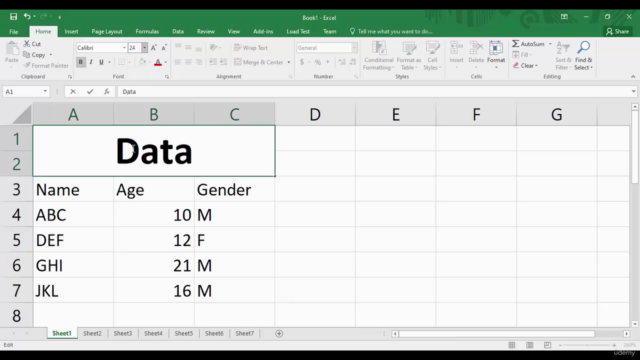640x360 pixels.
Task: Activate Format Painter
Action: [x=46, y=65]
